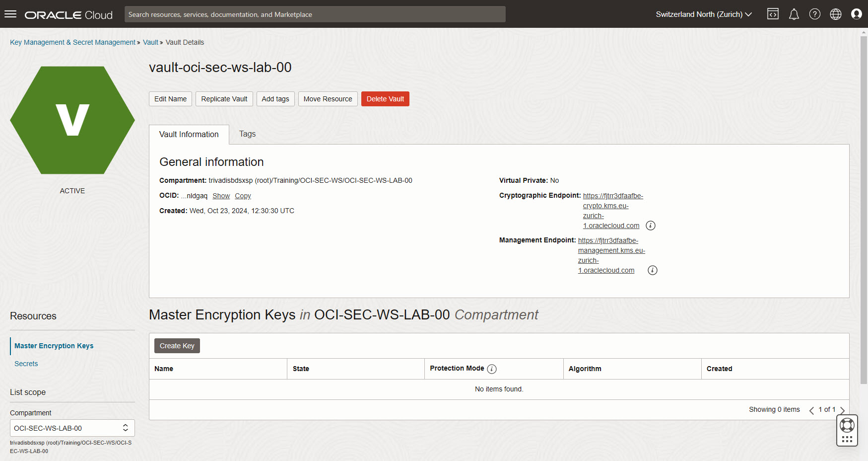Open the user profile avatar menu
The width and height of the screenshot is (868, 461).
click(x=857, y=14)
